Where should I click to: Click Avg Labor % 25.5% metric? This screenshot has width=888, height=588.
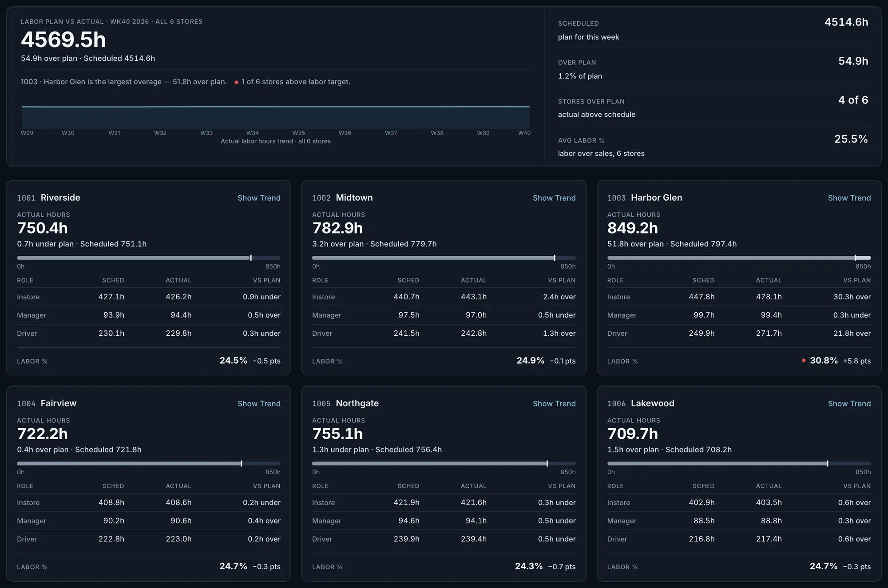pyautogui.click(x=713, y=146)
